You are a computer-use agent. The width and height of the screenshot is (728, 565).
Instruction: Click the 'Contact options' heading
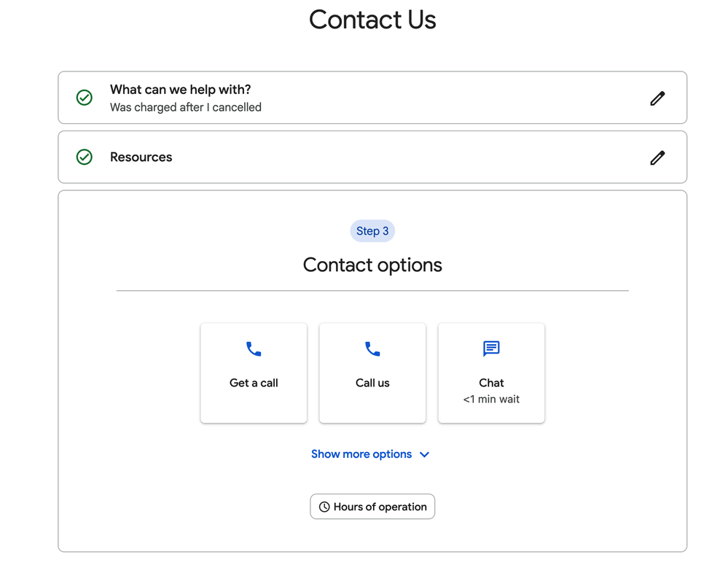(x=372, y=265)
